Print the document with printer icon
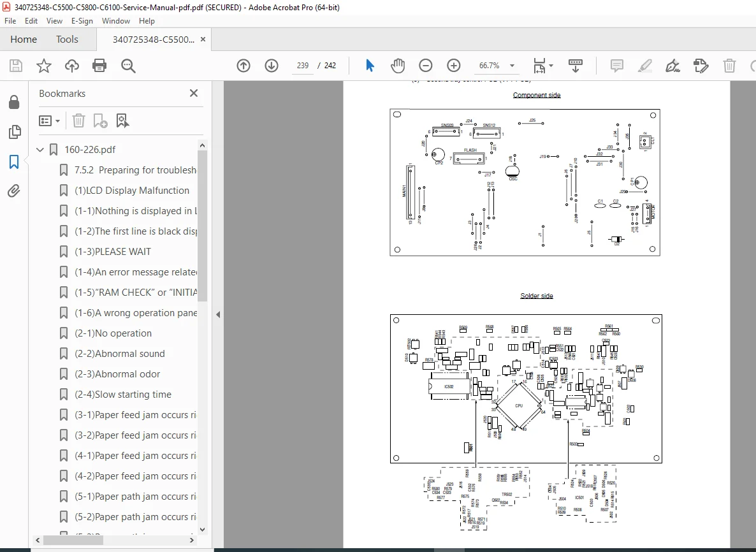The width and height of the screenshot is (756, 552). coord(99,66)
